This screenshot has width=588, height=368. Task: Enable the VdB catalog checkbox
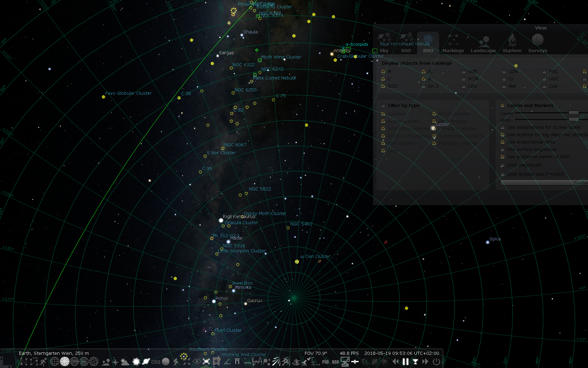464,71
